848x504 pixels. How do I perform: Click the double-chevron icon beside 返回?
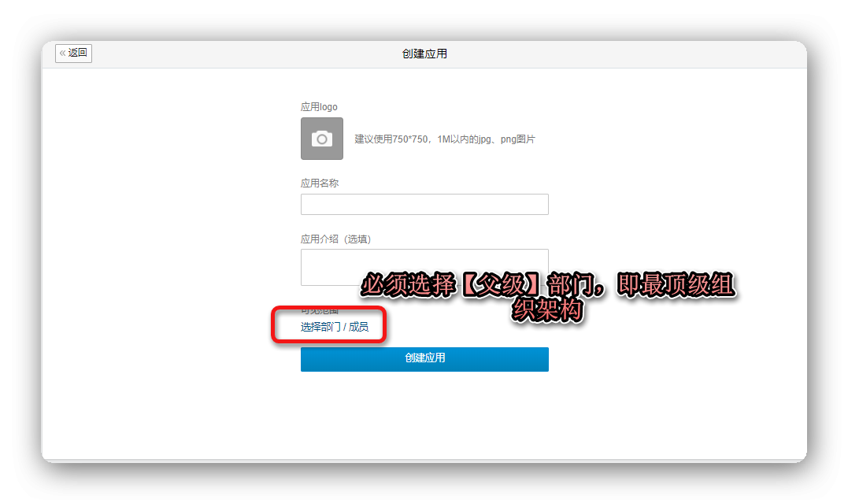point(63,54)
